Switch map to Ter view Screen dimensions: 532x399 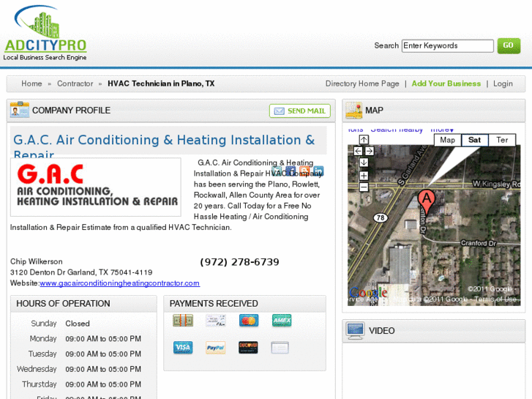tap(502, 140)
